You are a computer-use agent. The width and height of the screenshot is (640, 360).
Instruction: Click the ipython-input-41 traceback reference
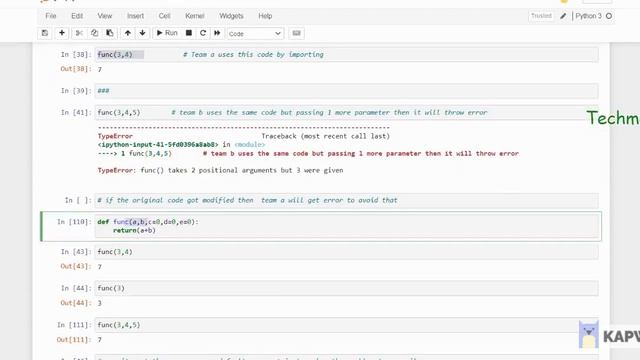(x=158, y=144)
